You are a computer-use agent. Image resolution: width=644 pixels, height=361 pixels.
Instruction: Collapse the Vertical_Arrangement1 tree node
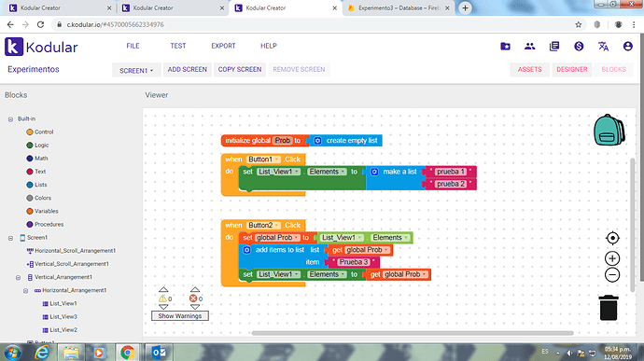tap(18, 278)
